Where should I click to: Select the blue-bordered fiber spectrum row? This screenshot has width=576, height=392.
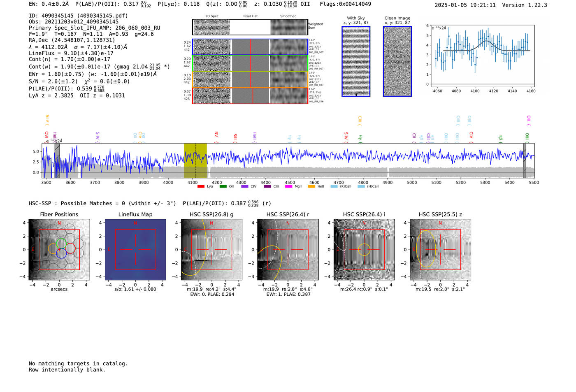pyautogui.click(x=250, y=47)
